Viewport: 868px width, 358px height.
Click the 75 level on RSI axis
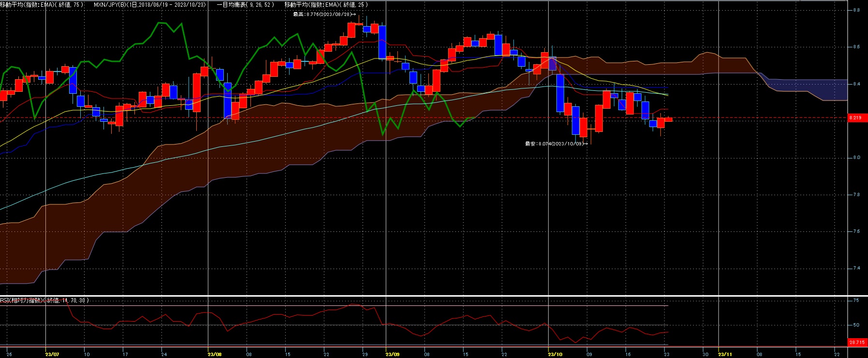[856, 300]
